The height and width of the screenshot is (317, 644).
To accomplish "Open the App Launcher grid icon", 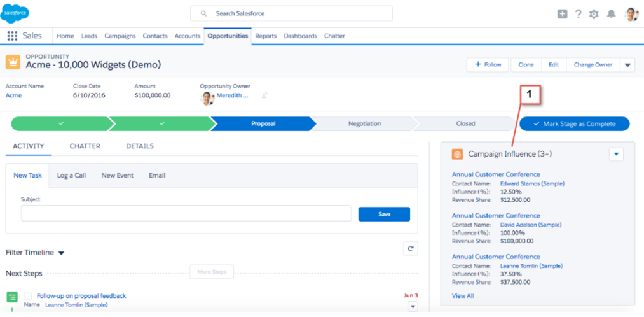I will [x=12, y=36].
